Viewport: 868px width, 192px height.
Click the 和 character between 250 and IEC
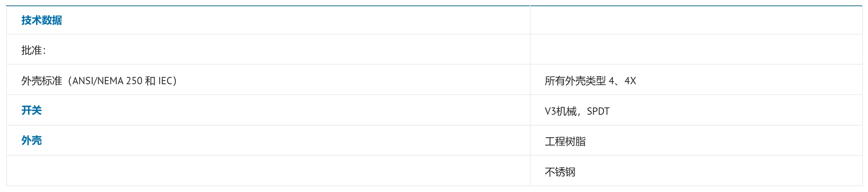150,81
